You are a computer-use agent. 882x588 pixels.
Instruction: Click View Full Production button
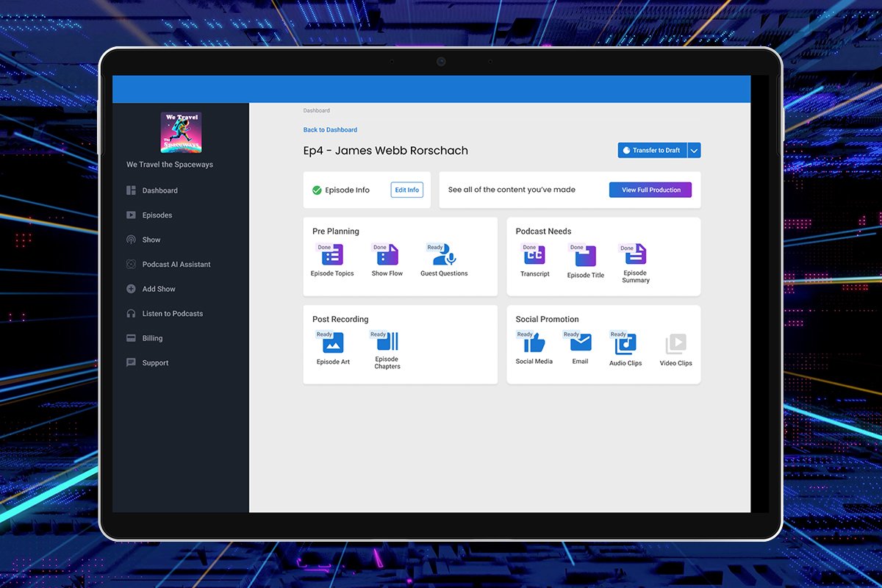coord(650,190)
